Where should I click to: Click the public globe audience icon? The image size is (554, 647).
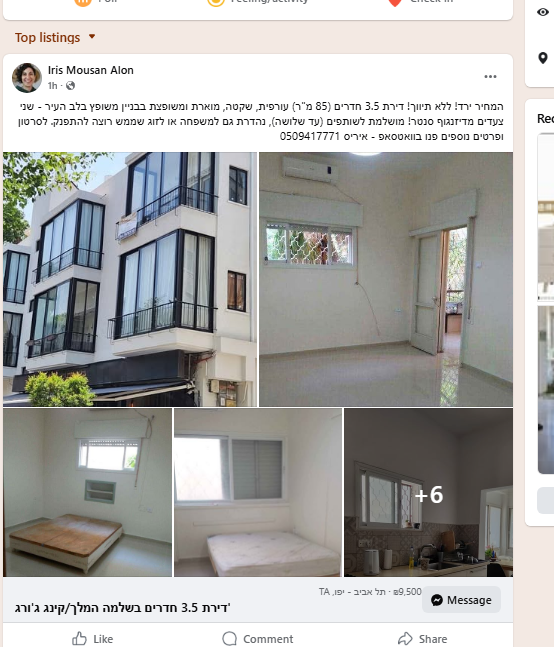pyautogui.click(x=71, y=85)
